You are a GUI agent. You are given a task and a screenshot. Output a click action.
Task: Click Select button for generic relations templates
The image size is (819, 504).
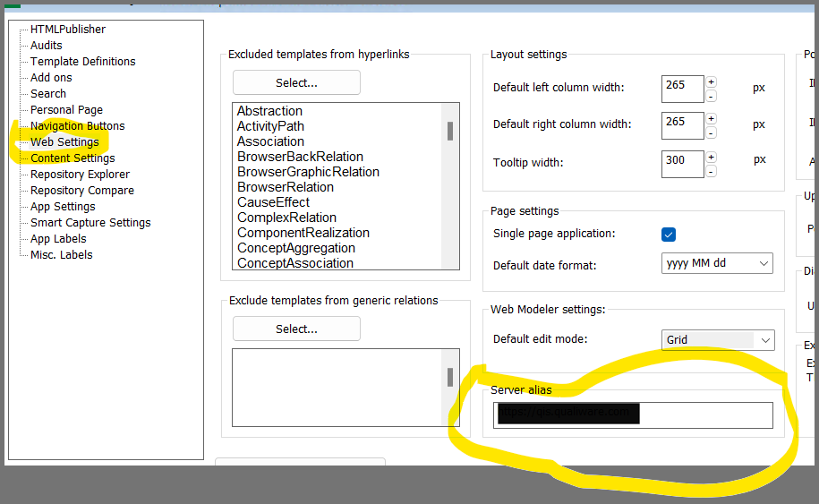296,329
